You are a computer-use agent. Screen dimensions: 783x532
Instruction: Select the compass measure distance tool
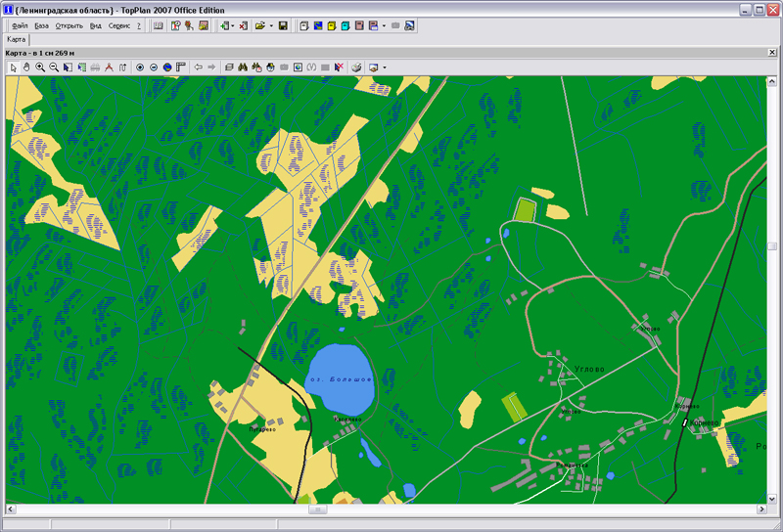click(x=109, y=67)
